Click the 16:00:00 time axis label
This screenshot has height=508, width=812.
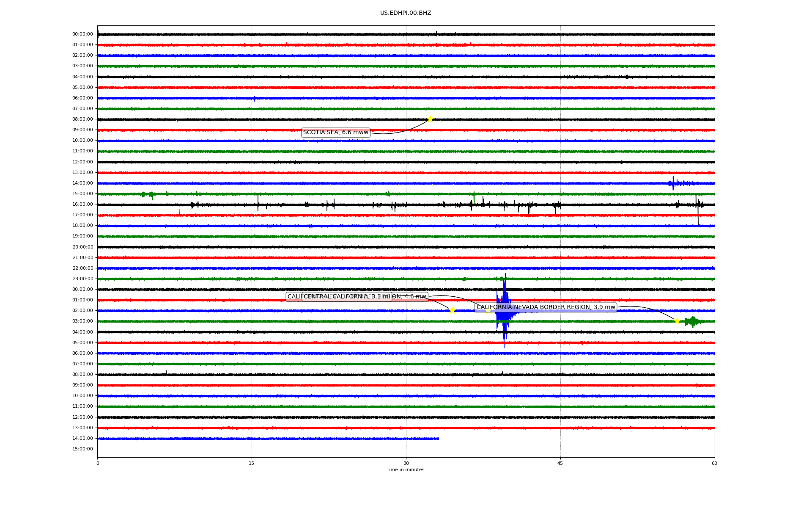point(82,204)
